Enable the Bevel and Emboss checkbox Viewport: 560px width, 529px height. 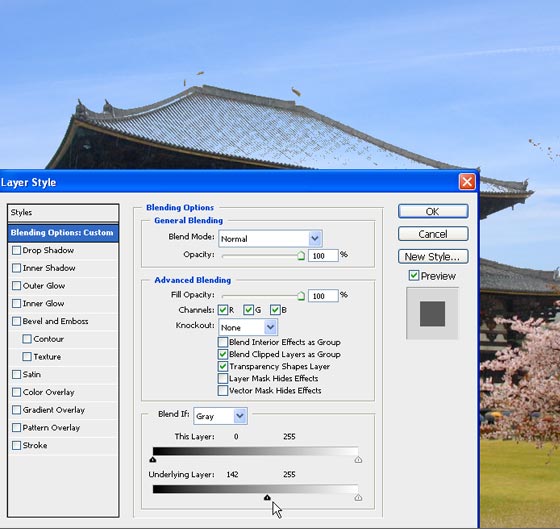click(16, 321)
